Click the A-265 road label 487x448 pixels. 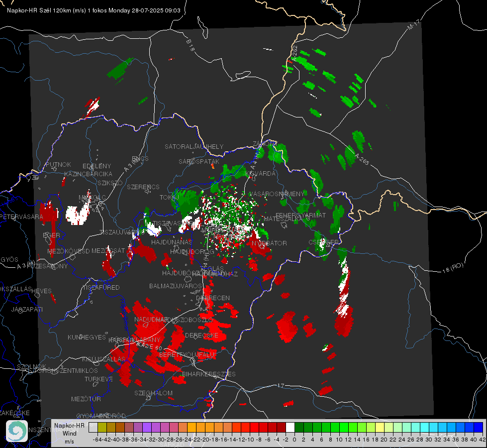coord(362,159)
